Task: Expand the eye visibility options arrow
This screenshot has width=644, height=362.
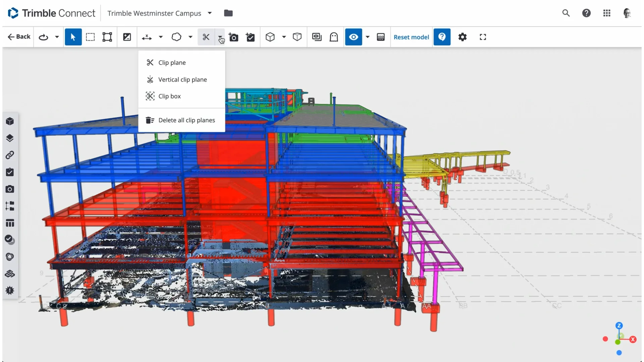Action: (x=368, y=37)
